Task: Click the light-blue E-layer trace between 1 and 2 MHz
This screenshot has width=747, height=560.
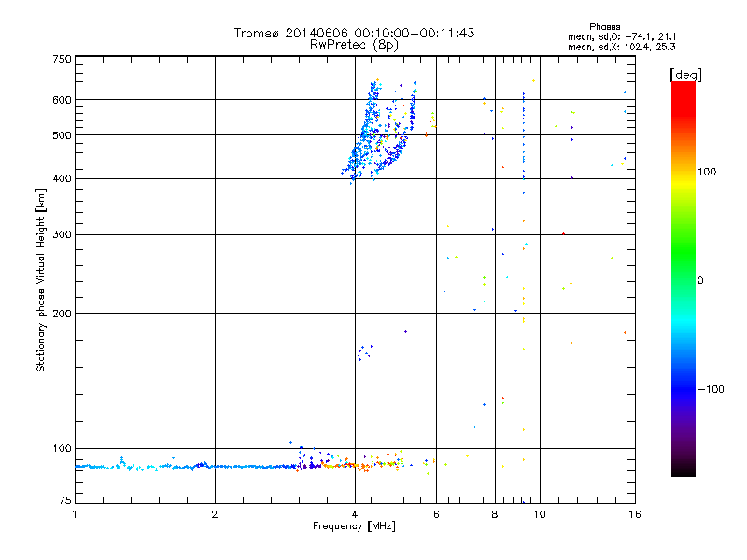Action: [x=146, y=466]
